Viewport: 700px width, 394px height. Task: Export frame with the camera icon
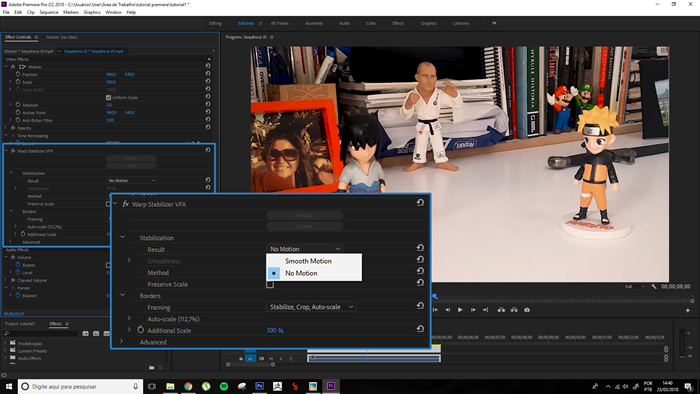(x=527, y=310)
